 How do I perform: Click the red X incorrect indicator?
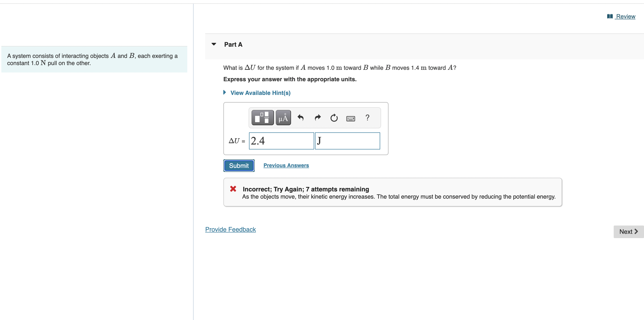[233, 189]
